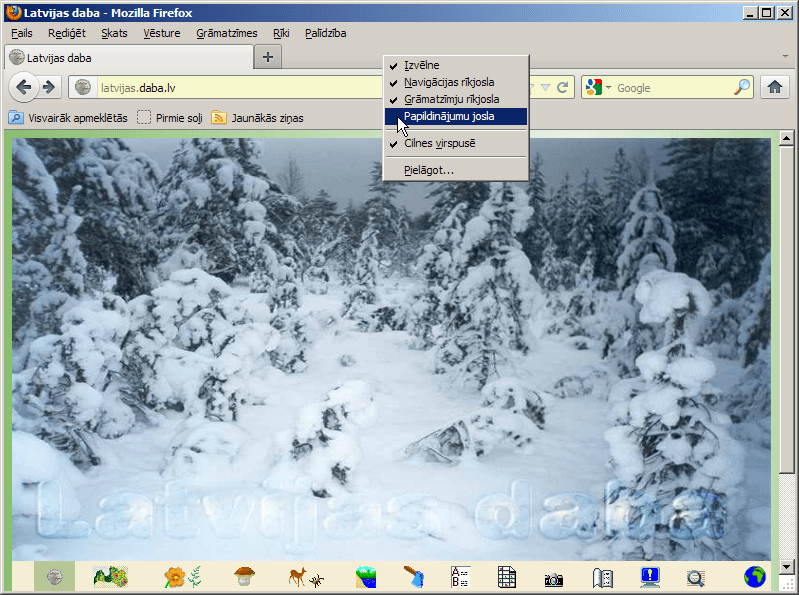Open the Skats menu
The image size is (799, 595).
pos(114,33)
